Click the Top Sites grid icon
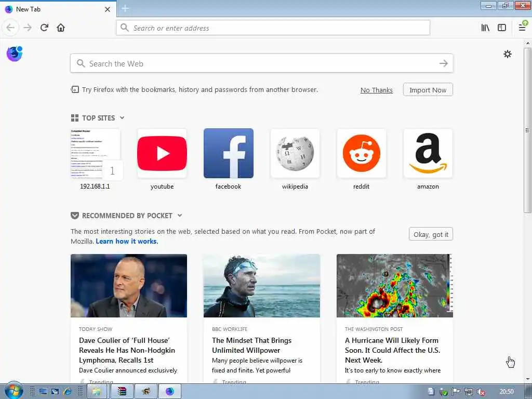 (75, 118)
